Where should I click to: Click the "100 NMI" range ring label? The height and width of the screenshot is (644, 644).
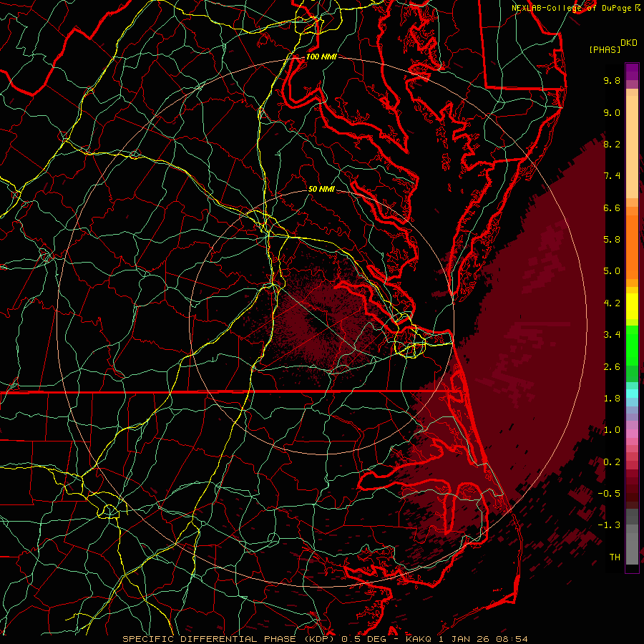coord(321,57)
